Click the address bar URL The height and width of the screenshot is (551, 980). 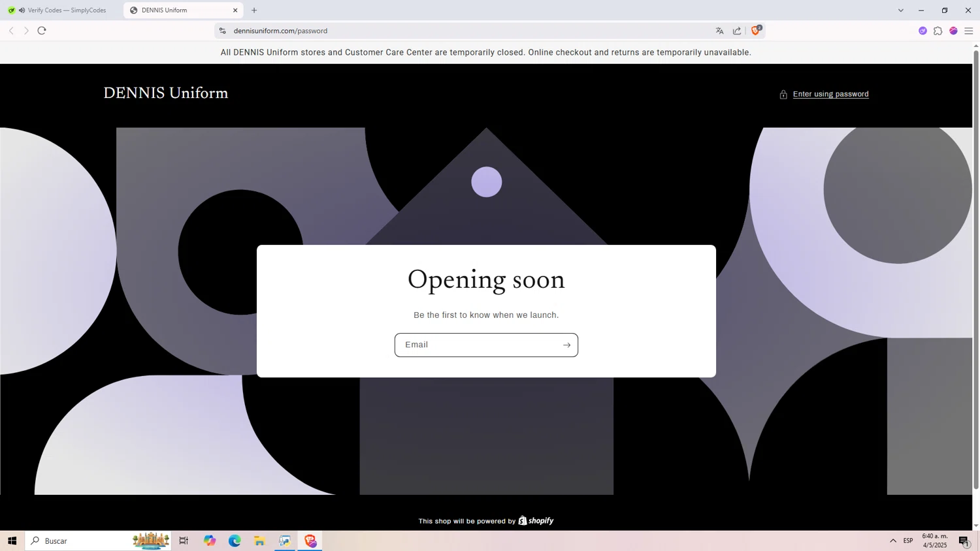[280, 31]
